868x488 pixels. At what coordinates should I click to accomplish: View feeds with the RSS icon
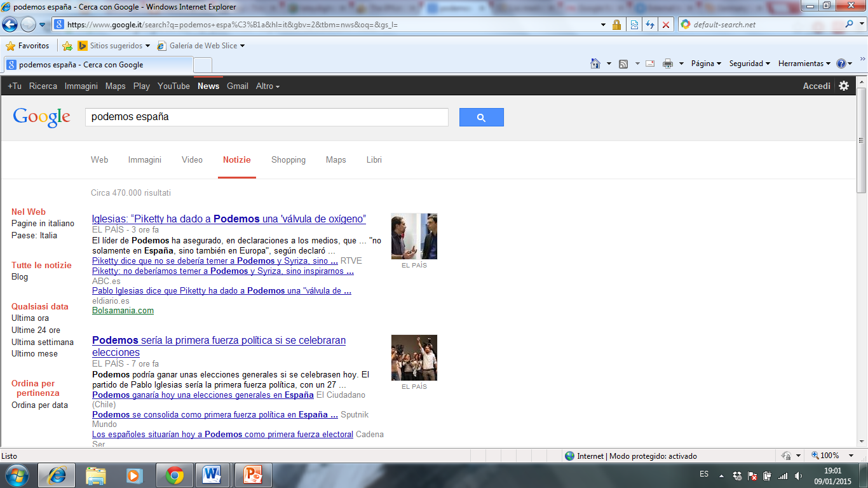[x=623, y=64]
